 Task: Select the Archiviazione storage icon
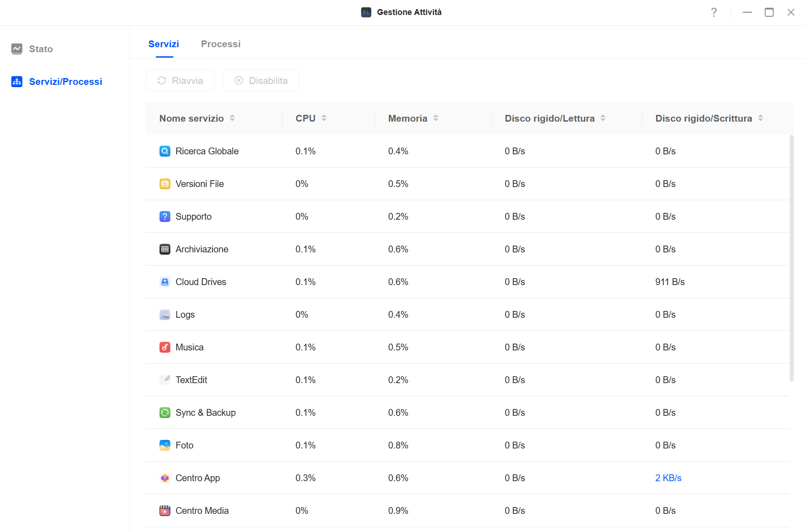pyautogui.click(x=165, y=249)
